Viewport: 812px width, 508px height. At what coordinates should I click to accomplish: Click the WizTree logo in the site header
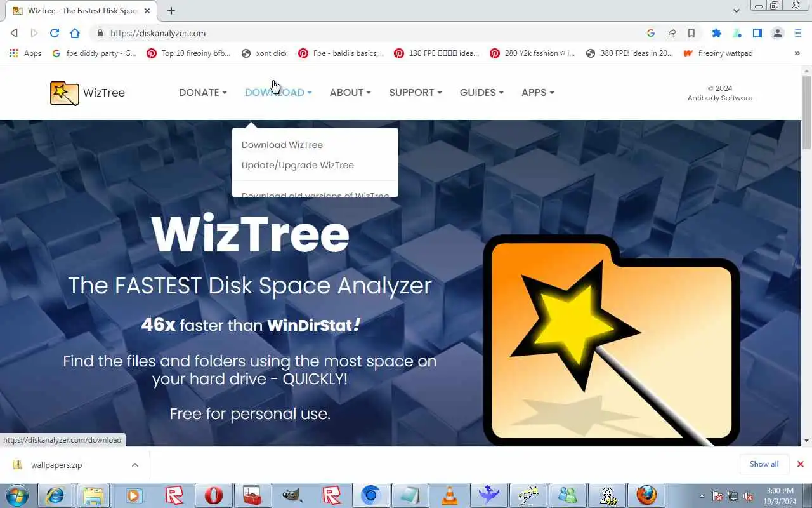click(x=88, y=93)
